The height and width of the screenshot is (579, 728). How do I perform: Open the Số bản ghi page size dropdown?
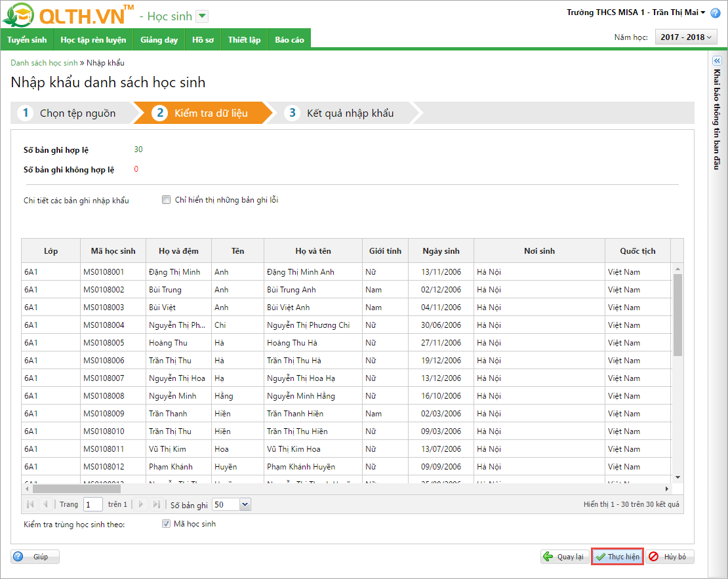pyautogui.click(x=245, y=505)
